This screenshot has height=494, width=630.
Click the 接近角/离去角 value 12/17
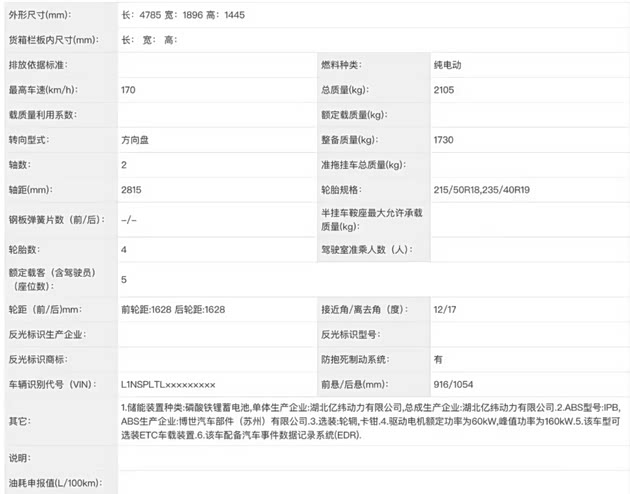tap(446, 309)
